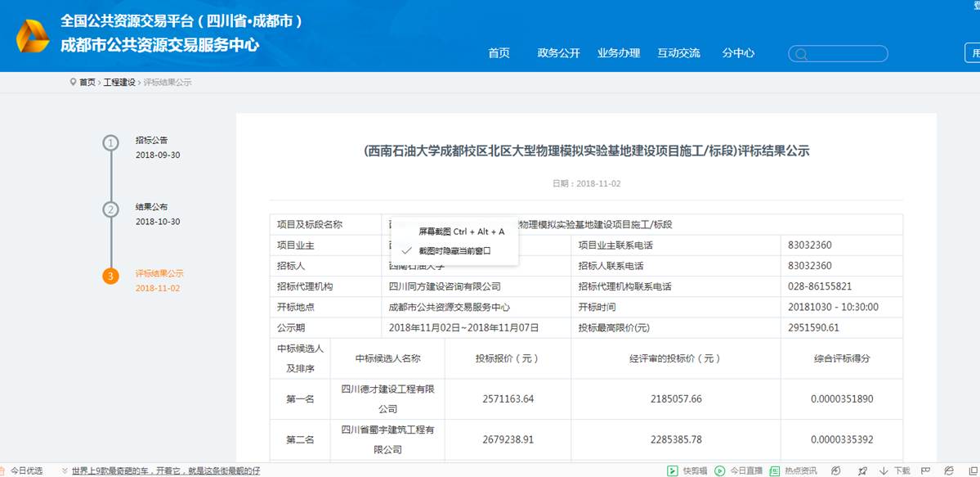Click orange step 3 circle
The height and width of the screenshot is (477, 980).
[110, 276]
